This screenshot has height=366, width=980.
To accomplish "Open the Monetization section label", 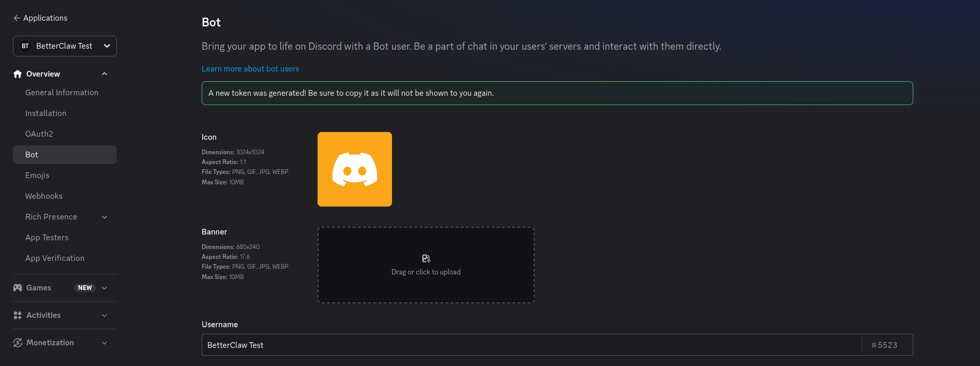I will [x=50, y=343].
